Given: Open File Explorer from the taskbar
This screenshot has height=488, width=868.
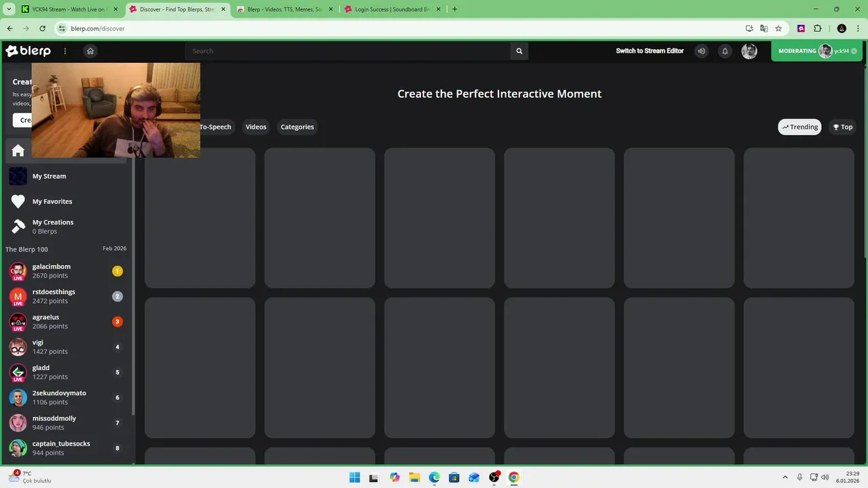Looking at the screenshot, I should tap(414, 477).
